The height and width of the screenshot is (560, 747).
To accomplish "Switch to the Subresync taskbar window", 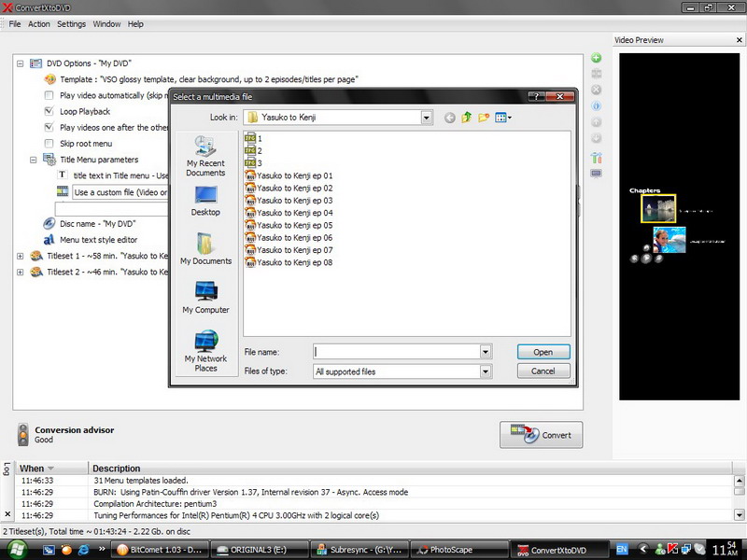I will [x=359, y=550].
